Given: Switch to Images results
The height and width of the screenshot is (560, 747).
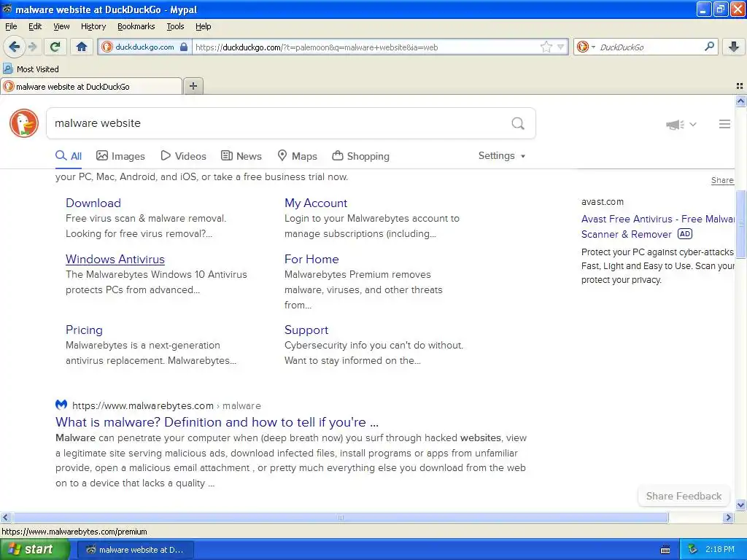Looking at the screenshot, I should pos(120,156).
